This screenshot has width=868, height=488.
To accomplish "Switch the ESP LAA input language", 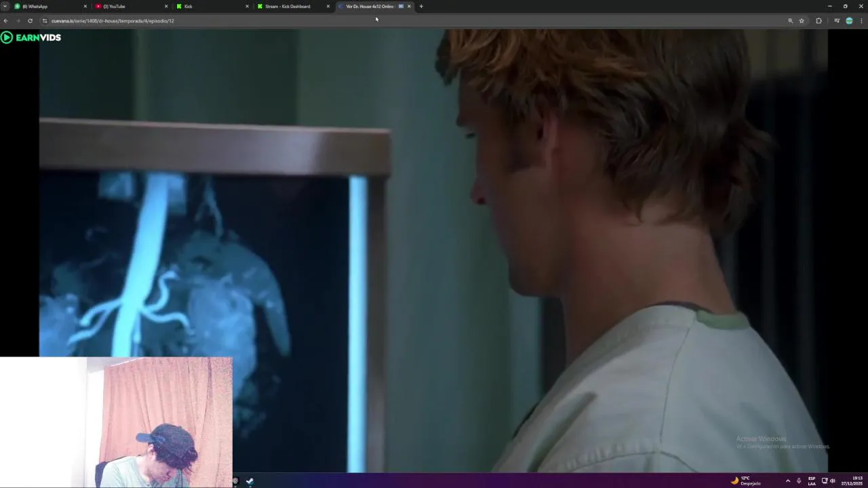I will (812, 481).
